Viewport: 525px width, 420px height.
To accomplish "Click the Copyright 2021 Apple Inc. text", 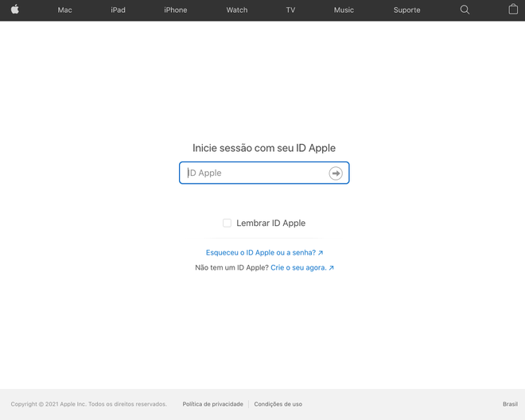I will point(89,404).
